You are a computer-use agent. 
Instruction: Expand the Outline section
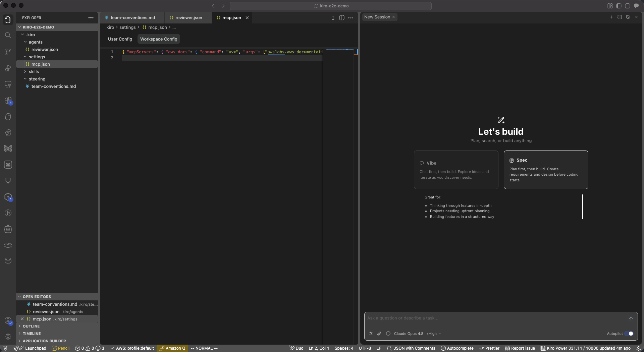[57, 326]
